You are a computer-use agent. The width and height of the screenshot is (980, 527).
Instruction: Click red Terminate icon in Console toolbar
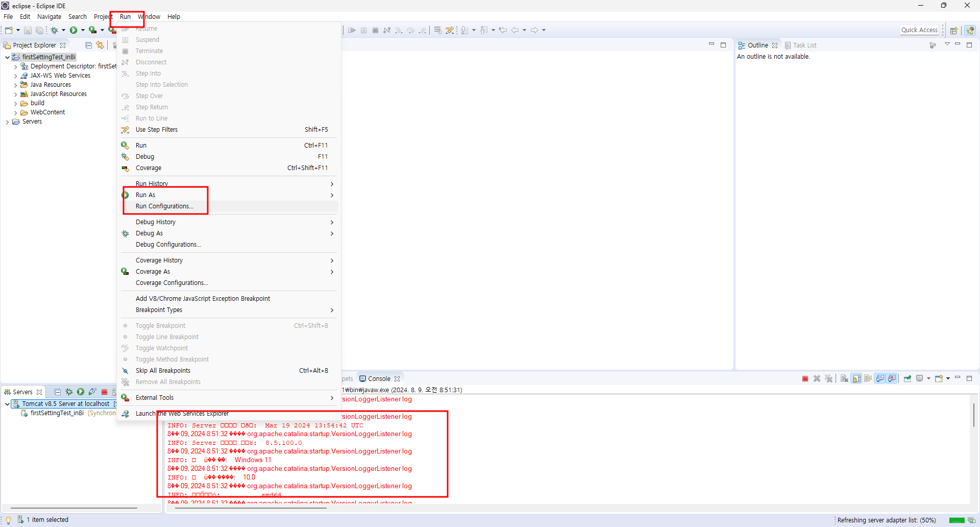(x=805, y=379)
